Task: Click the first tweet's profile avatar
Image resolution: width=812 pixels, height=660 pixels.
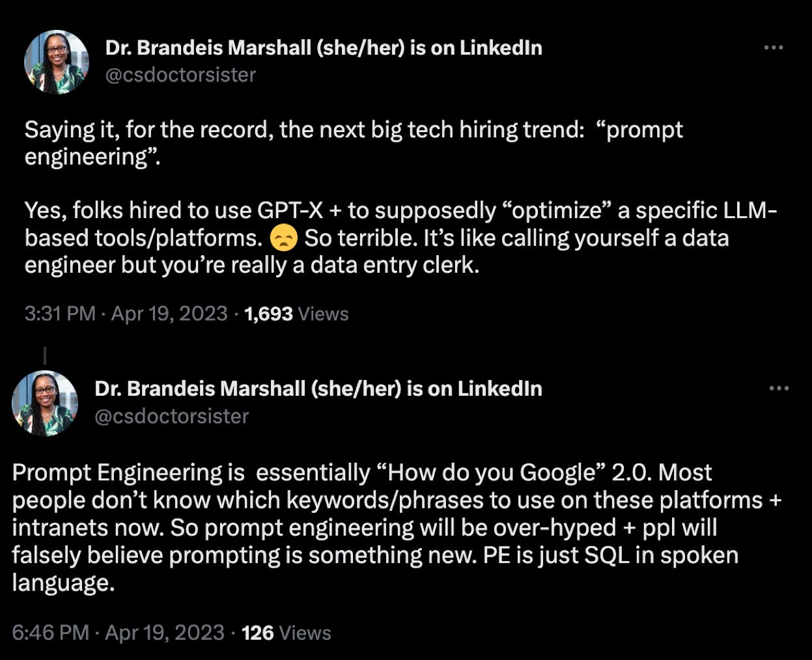Action: click(56, 62)
